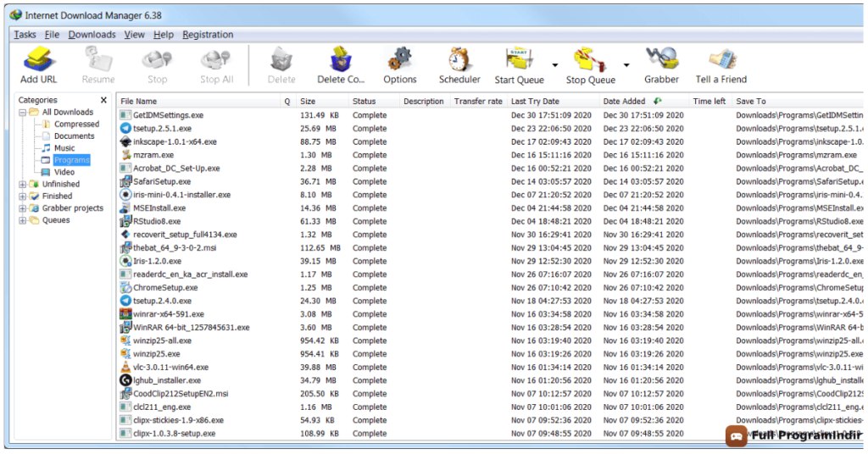The width and height of the screenshot is (868, 454).
Task: Click the Delete Completed toolbar icon
Action: tap(341, 60)
